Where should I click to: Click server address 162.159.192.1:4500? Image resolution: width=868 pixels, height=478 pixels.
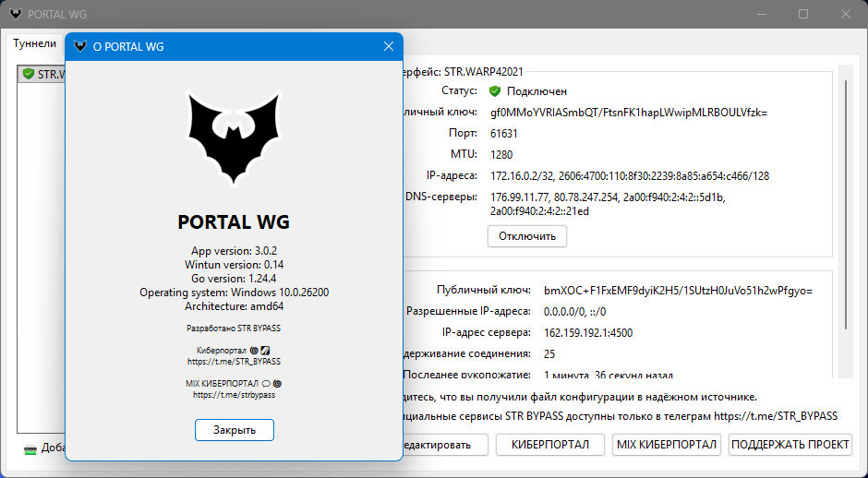(x=588, y=333)
